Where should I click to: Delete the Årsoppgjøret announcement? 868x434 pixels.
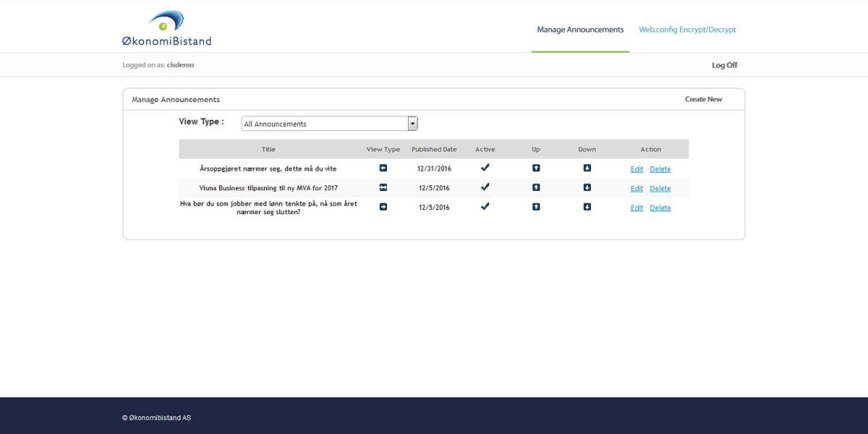pyautogui.click(x=660, y=168)
